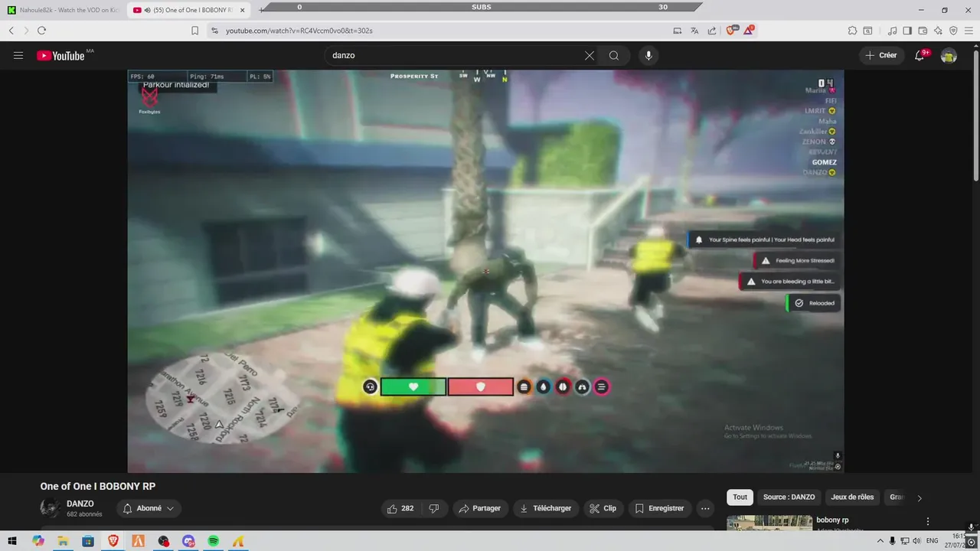The width and height of the screenshot is (980, 551).
Task: Open the account avatar menu
Action: 949,56
